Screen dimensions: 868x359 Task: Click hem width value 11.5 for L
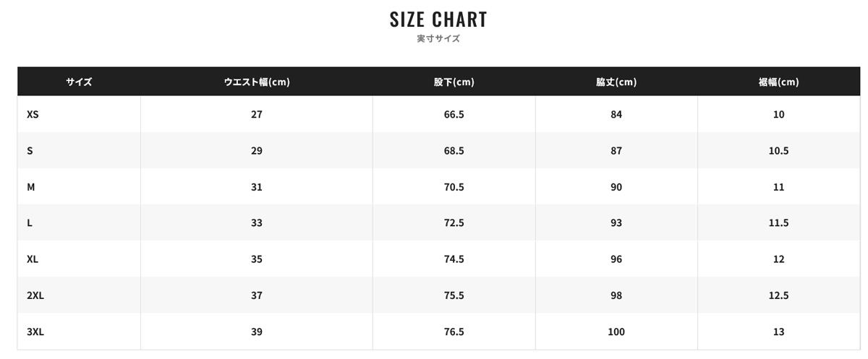778,223
